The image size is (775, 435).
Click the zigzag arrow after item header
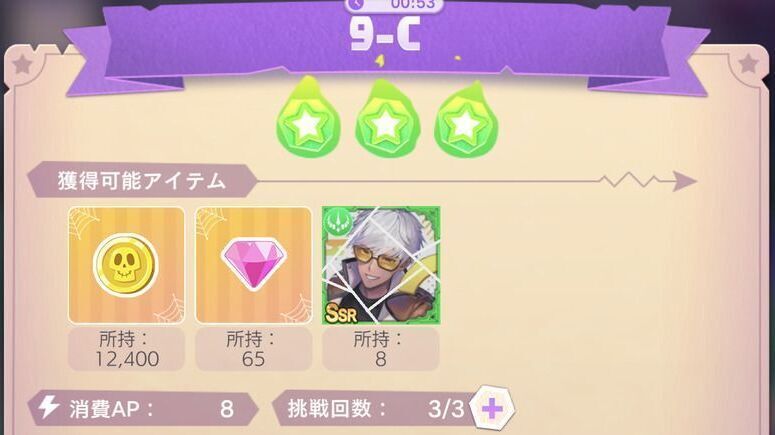click(648, 181)
